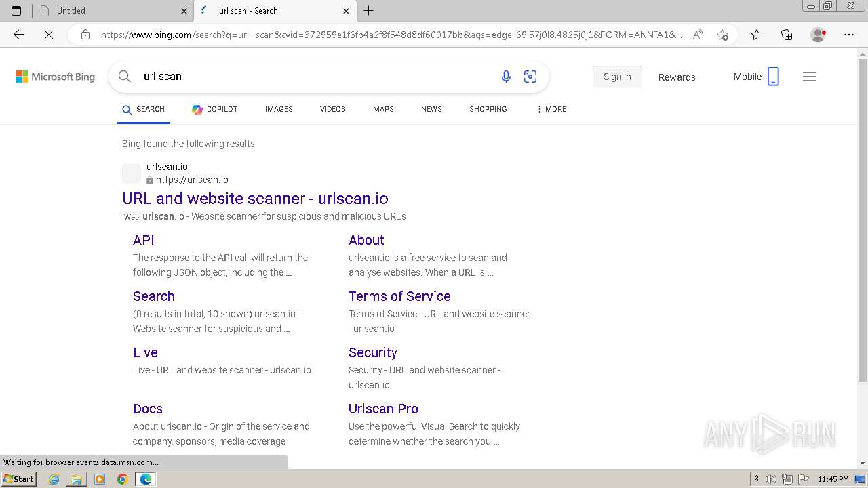Viewport: 868px width, 488px height.
Task: Switch to SHOPPING results
Action: (488, 109)
